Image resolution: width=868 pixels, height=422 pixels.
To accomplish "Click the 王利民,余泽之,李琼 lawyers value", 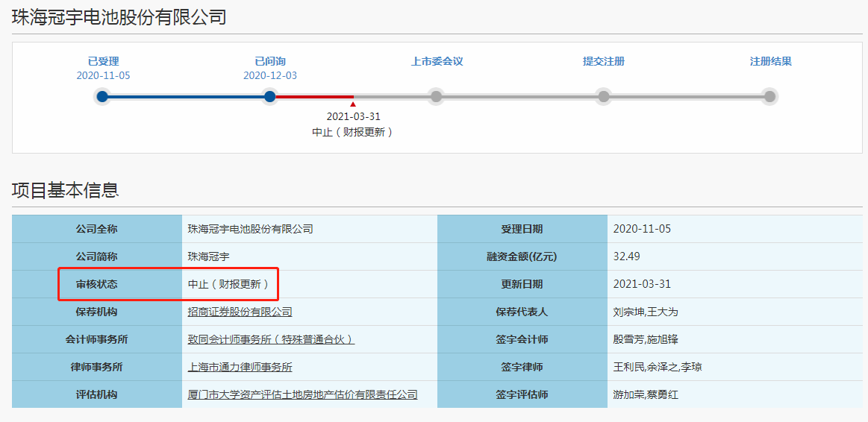I will 658,368.
